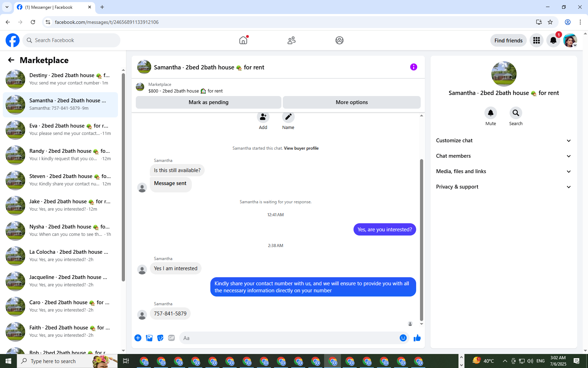
Task: Click the Aa message input box
Action: [289, 338]
